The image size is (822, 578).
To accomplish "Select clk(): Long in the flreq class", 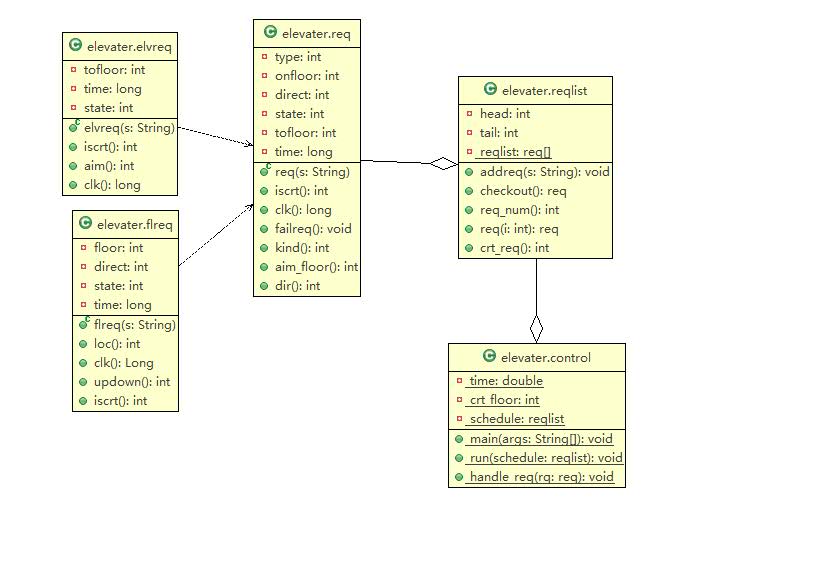I will click(124, 363).
